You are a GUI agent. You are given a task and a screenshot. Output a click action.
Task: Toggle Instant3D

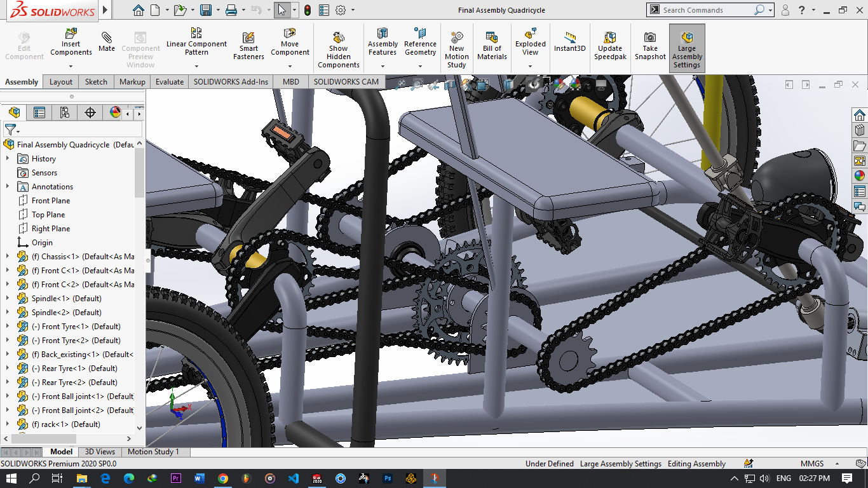570,42
